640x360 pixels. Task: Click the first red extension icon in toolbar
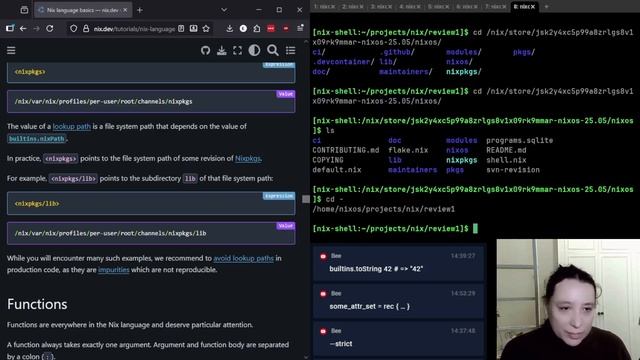tap(271, 29)
